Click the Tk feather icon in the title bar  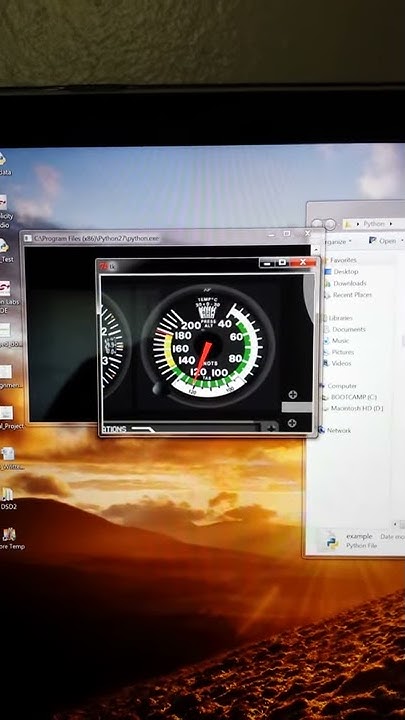[105, 266]
